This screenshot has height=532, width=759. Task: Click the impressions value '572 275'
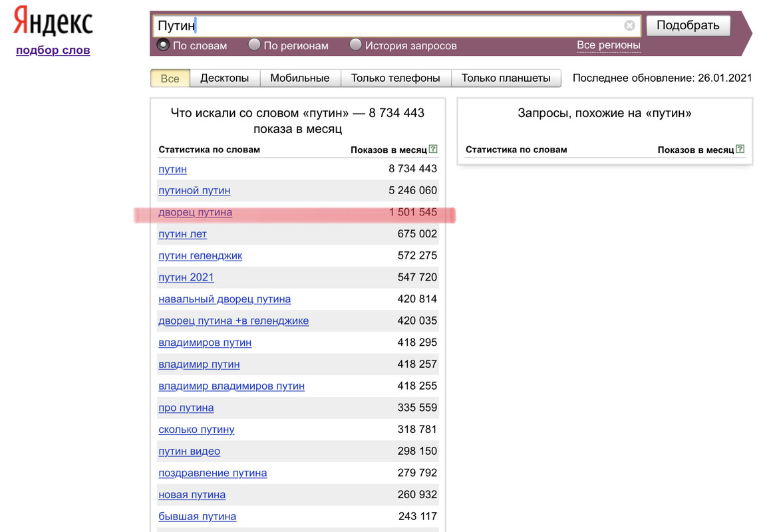coord(417,255)
